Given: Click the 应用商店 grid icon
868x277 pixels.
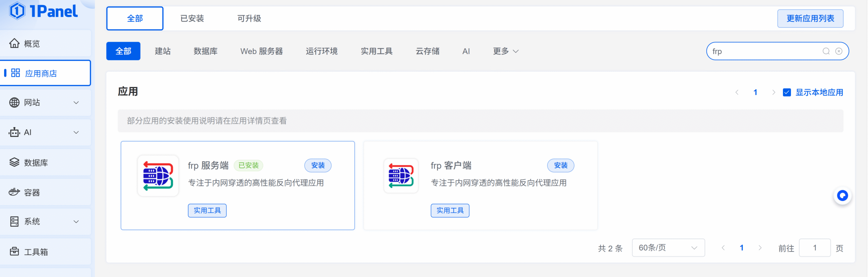Looking at the screenshot, I should (x=16, y=73).
